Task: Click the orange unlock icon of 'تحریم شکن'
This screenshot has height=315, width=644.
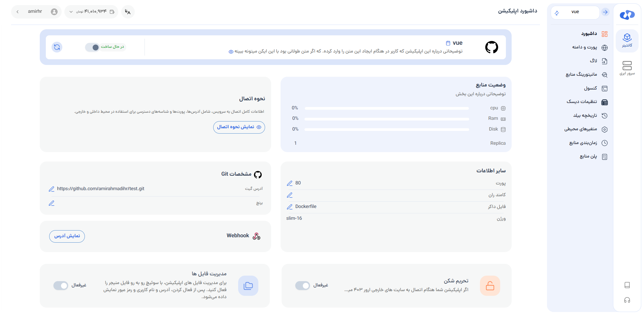Action: (490, 286)
